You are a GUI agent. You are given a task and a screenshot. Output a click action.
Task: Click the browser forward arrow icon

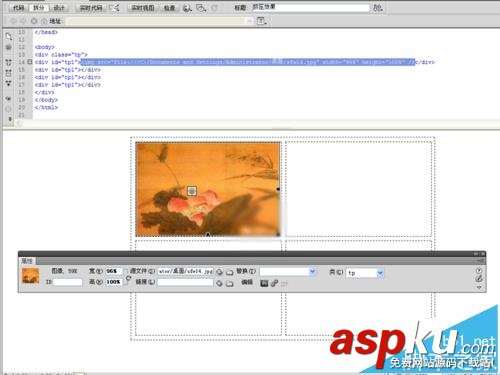pyautogui.click(x=23, y=21)
